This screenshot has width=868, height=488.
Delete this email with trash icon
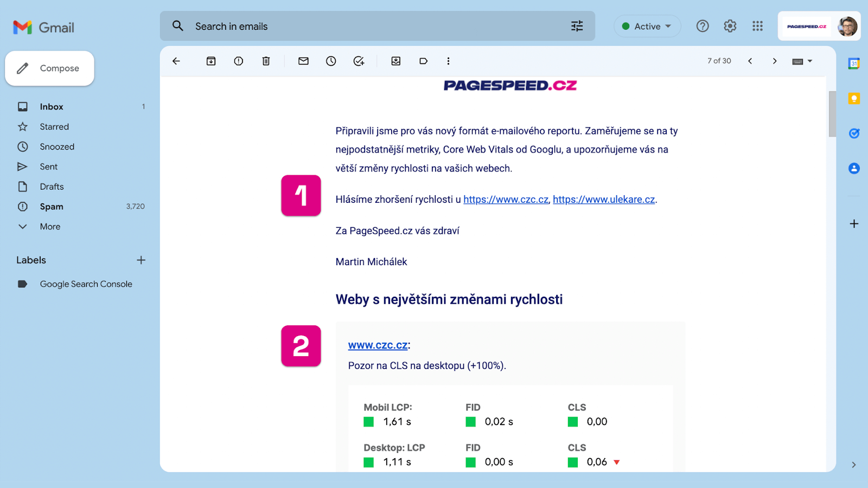[266, 61]
